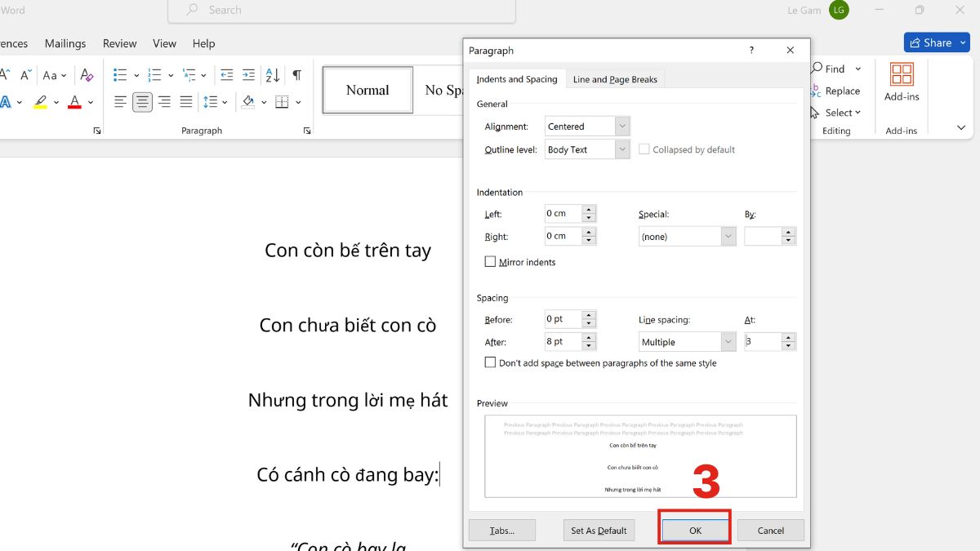The width and height of the screenshot is (980, 551).
Task: Click the Align Right icon
Action: click(164, 102)
